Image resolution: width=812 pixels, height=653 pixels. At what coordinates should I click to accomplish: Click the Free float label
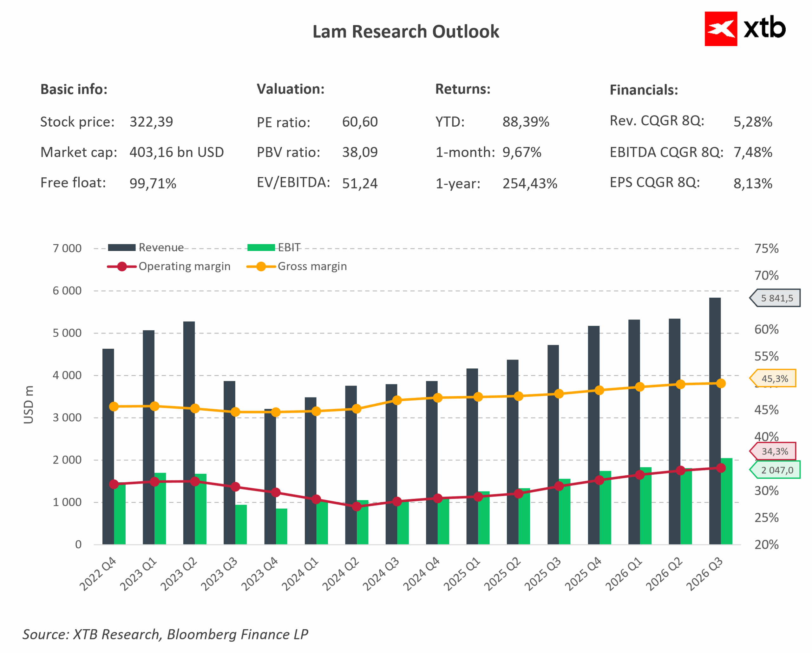73,183
